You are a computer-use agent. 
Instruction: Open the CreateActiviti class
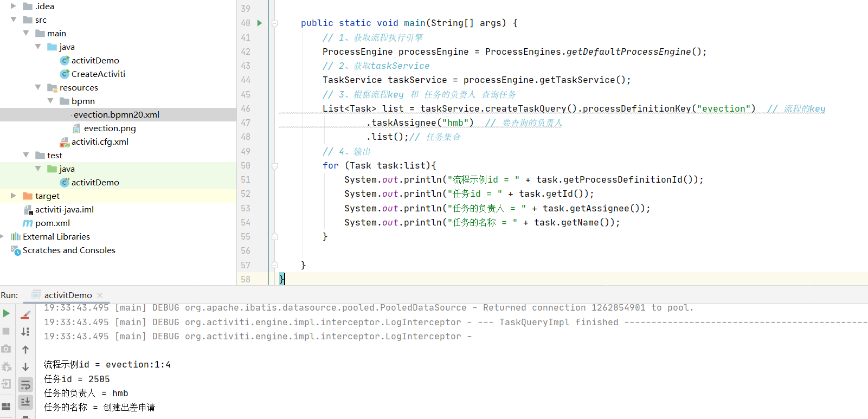98,74
